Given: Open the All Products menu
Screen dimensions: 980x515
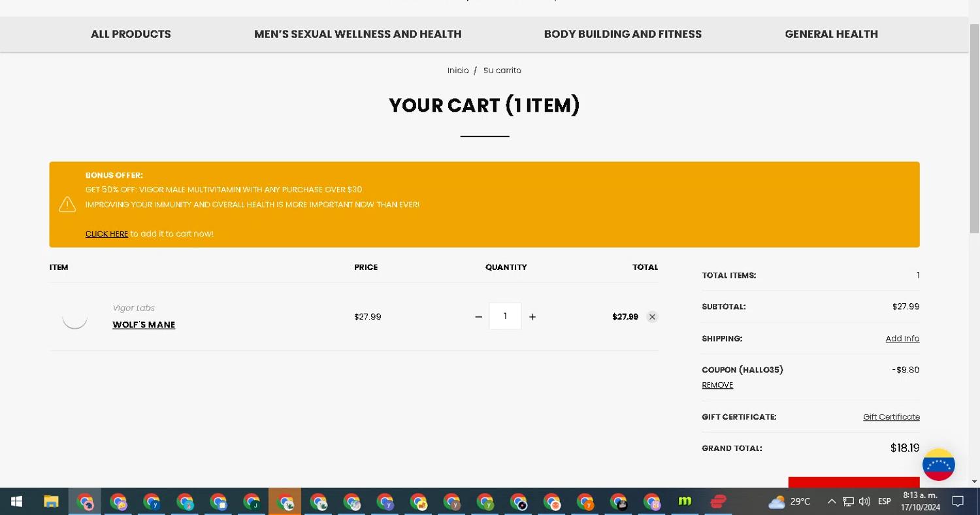Looking at the screenshot, I should [131, 34].
